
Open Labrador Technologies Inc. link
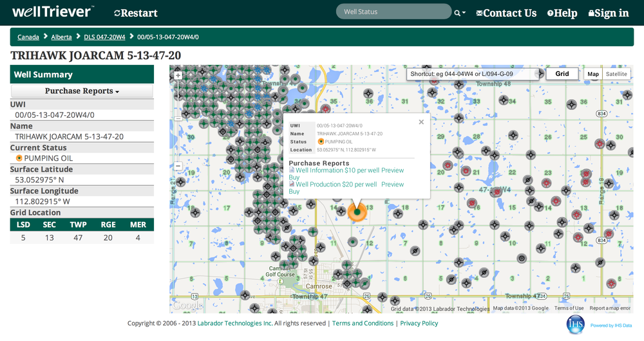pos(235,324)
